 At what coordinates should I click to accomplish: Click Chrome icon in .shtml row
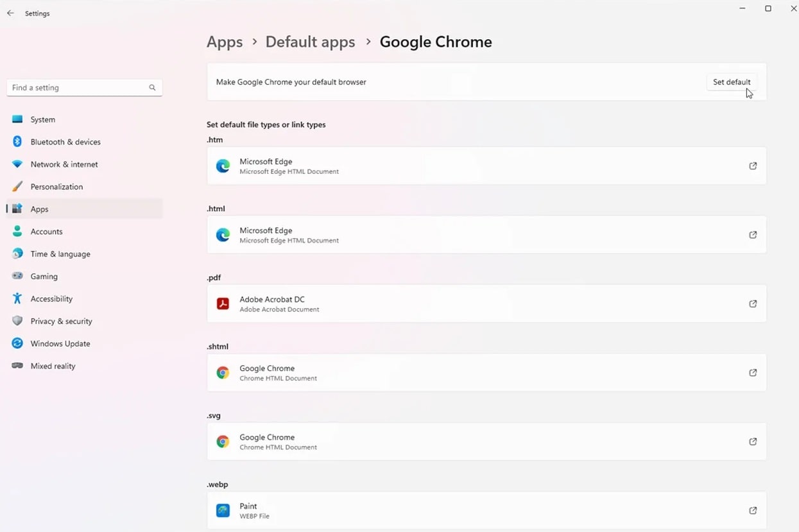point(223,373)
